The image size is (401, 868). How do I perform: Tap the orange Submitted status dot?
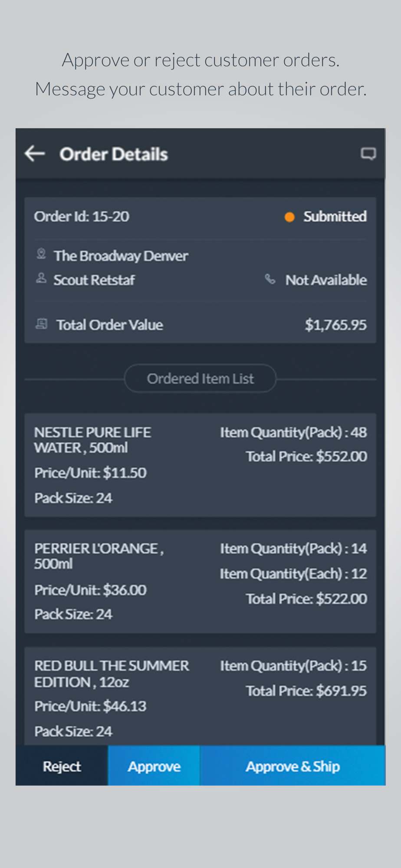click(289, 217)
